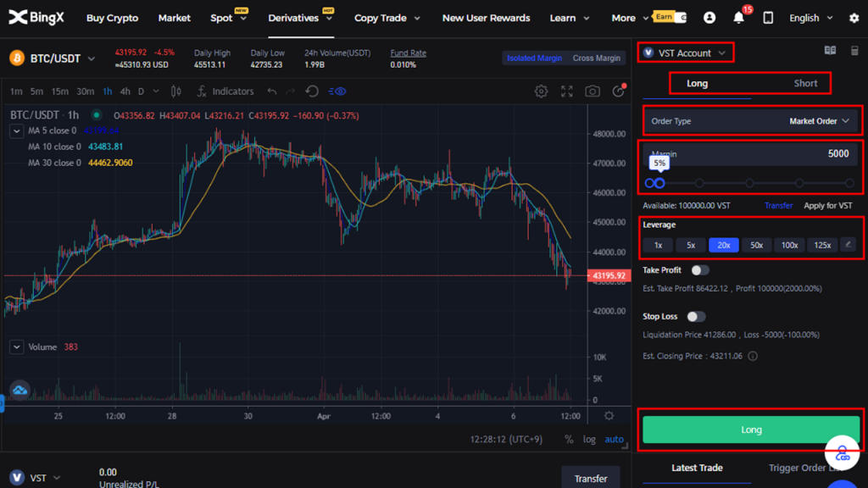Screen dimensions: 868x488
Task: Open the VST Account dropdown
Action: tap(685, 53)
